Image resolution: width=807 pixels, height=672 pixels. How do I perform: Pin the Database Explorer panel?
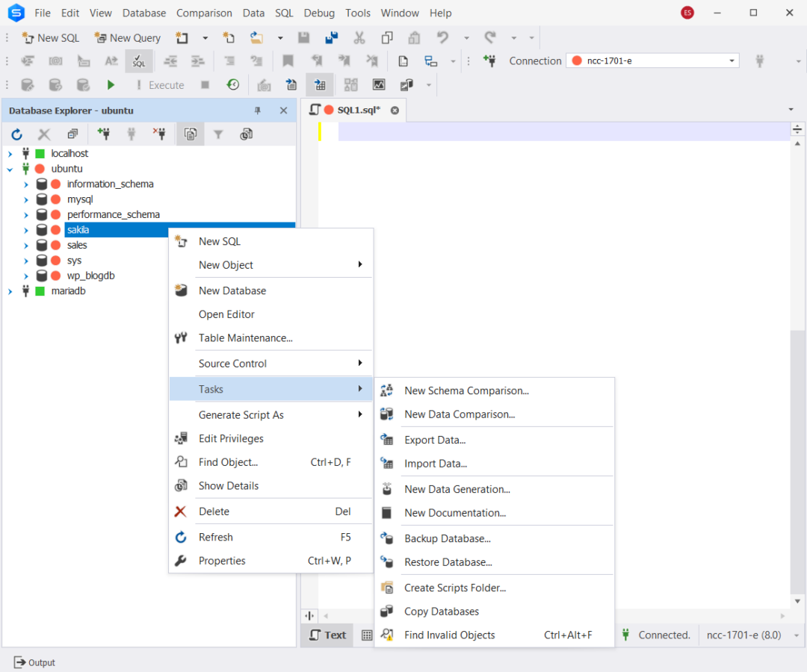point(258,111)
